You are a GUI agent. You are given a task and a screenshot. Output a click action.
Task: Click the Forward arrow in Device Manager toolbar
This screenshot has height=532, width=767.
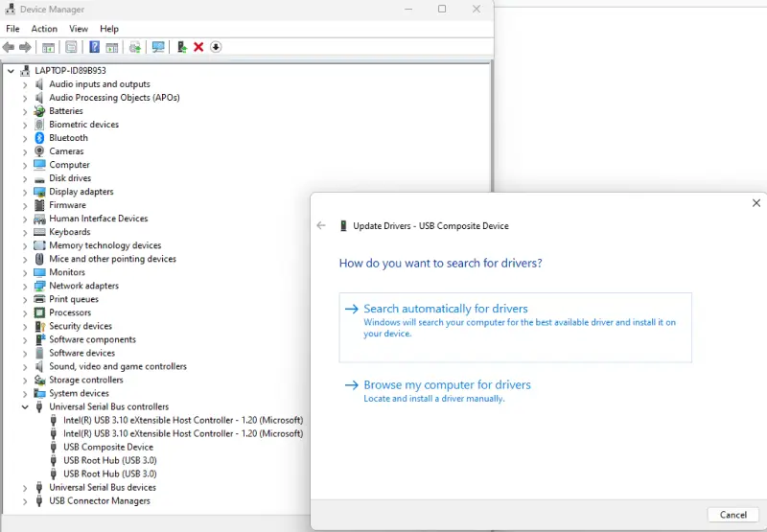point(25,47)
